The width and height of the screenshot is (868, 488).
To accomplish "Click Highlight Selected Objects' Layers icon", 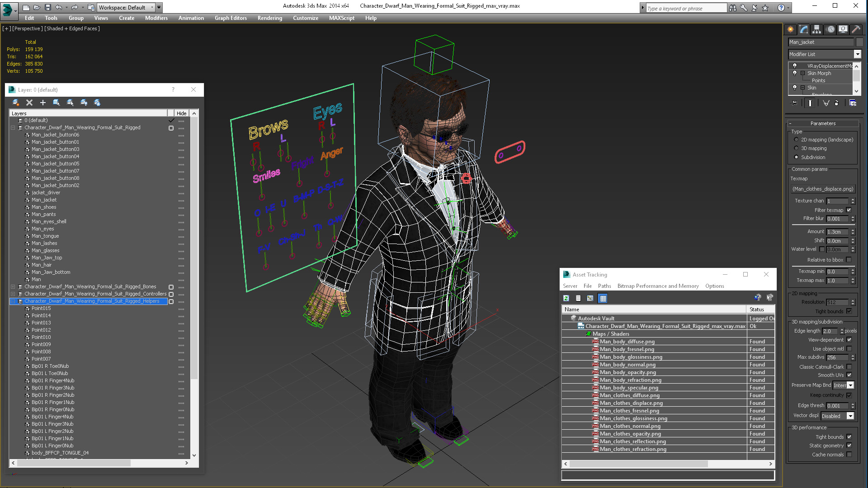I will point(70,103).
